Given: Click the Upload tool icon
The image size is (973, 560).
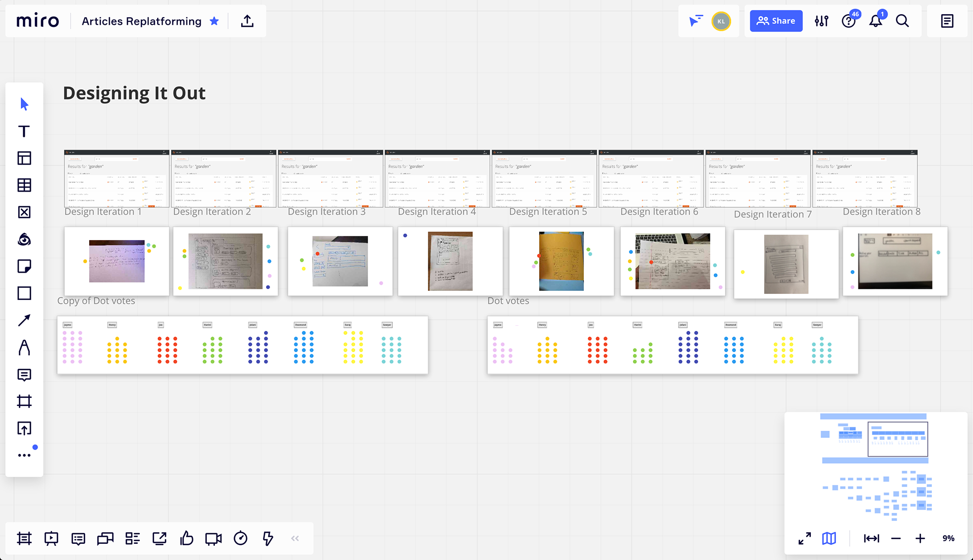Looking at the screenshot, I should 24,429.
